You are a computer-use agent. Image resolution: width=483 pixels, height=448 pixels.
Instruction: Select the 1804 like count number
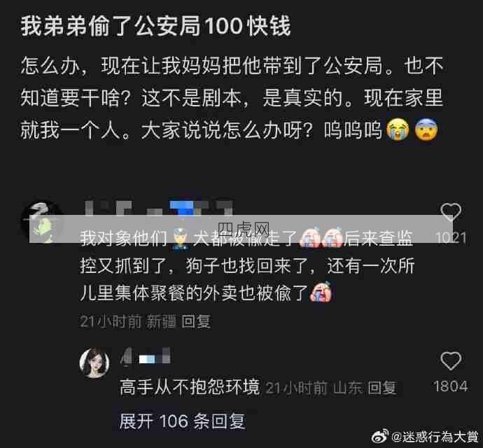coord(450,386)
